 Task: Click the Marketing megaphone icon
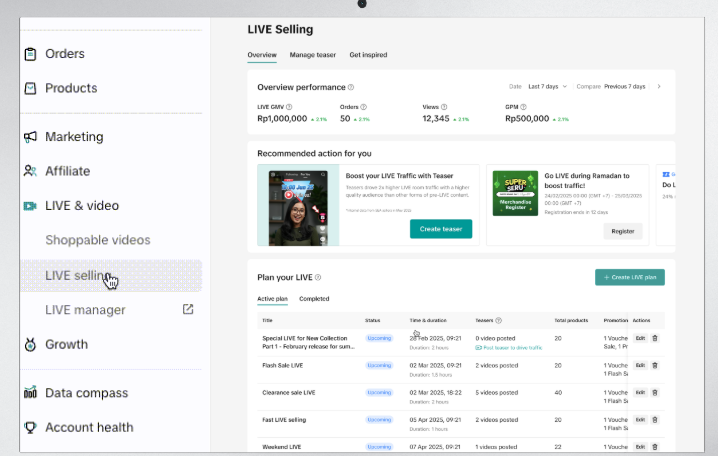(30, 137)
